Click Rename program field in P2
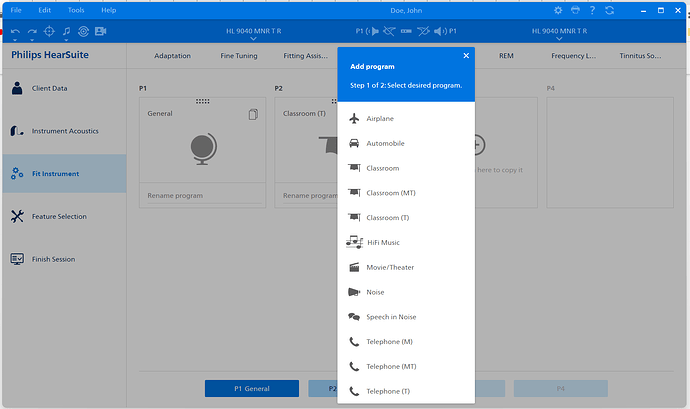 (x=308, y=195)
